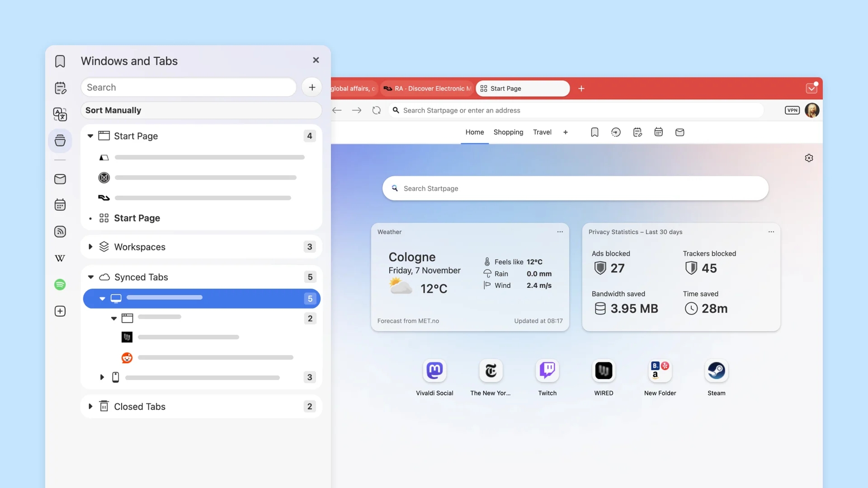Image resolution: width=868 pixels, height=488 pixels.
Task: Open the Translate panel
Action: (x=60, y=114)
